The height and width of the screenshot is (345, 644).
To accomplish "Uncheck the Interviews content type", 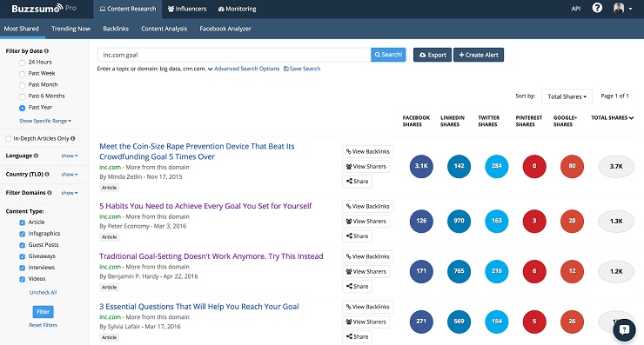I will (x=22, y=268).
